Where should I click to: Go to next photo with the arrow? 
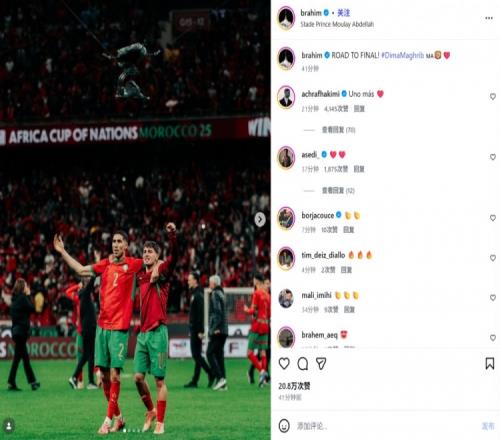coord(260,220)
